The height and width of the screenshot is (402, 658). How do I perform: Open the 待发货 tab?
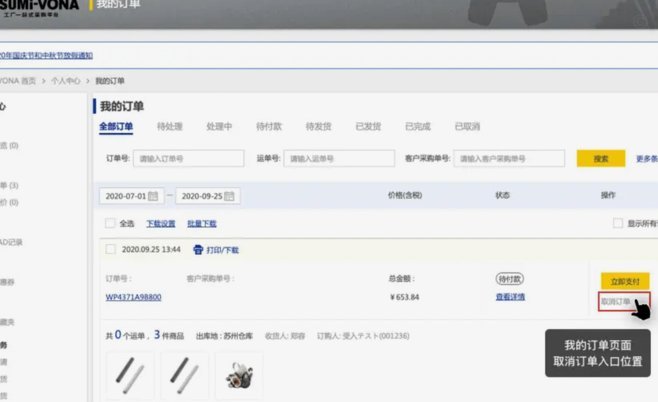319,126
